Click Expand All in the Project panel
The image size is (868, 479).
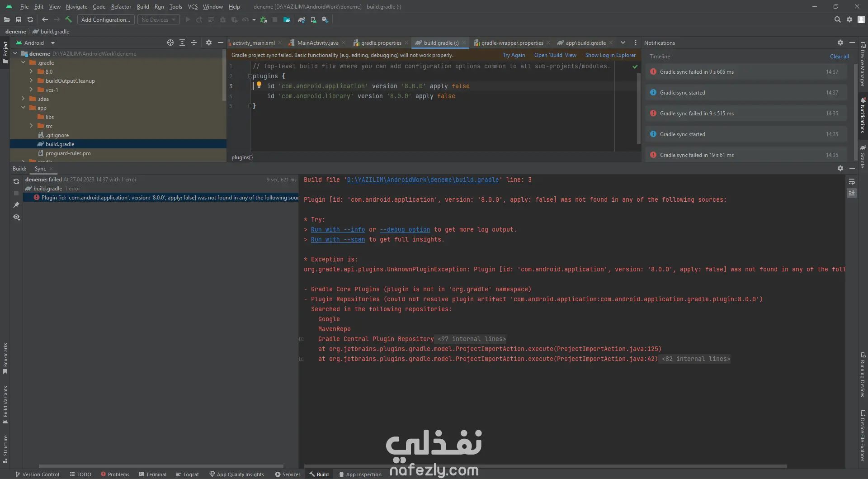pos(182,43)
